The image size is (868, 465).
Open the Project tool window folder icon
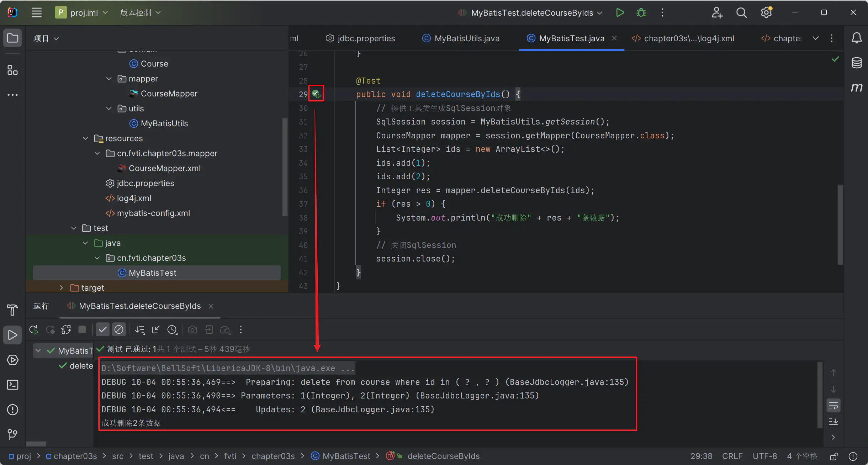pos(12,38)
